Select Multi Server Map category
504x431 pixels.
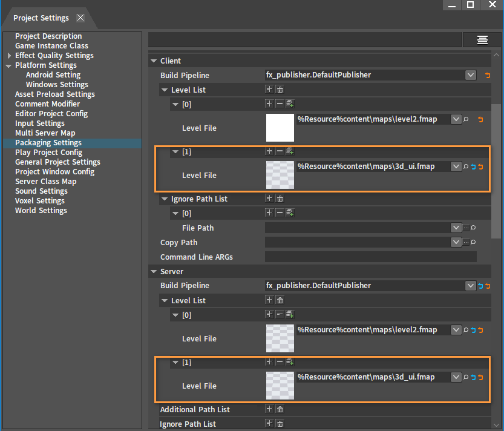[x=45, y=133]
